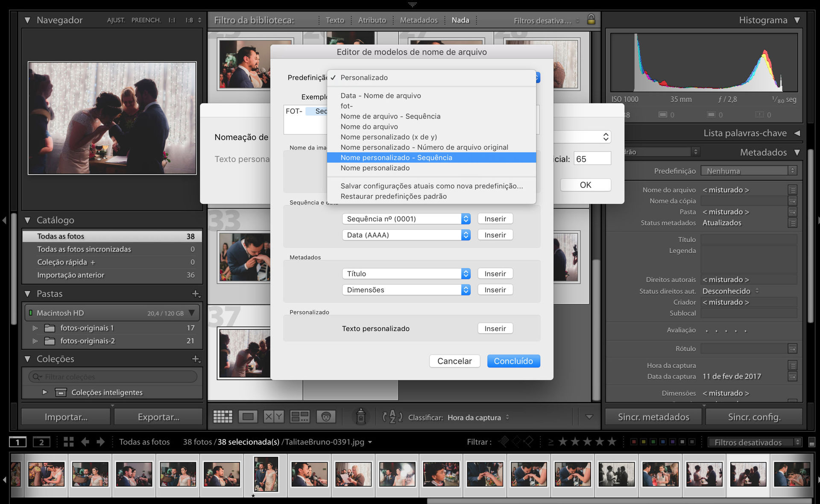Click the Cancelar button
The image size is (820, 504).
tap(454, 361)
